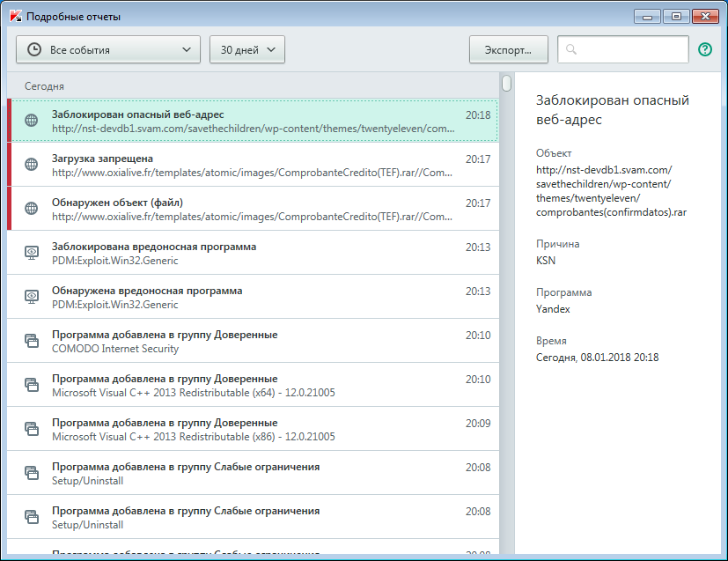This screenshot has width=728, height=561.
Task: Click the globe icon beside Обнаружен объект (файл)
Action: [x=32, y=209]
